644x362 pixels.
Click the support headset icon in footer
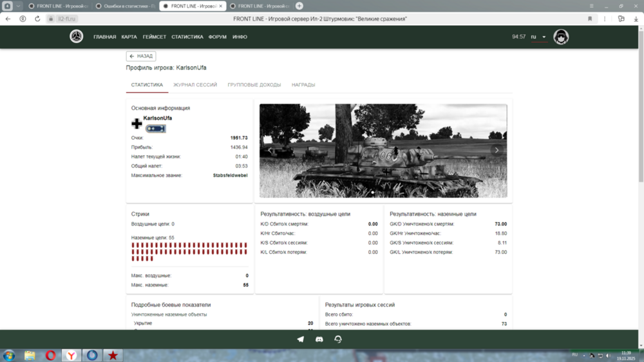[338, 339]
